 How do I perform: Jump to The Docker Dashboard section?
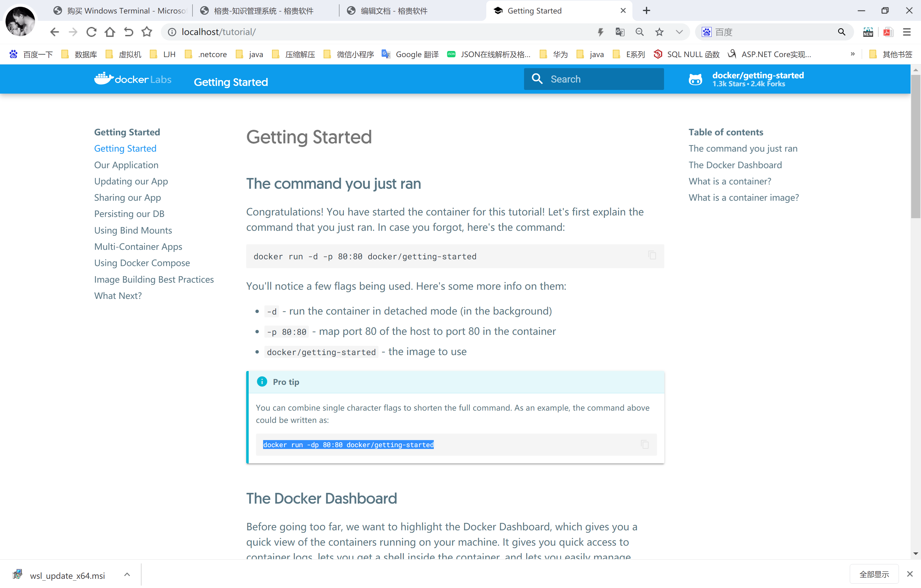coord(735,165)
